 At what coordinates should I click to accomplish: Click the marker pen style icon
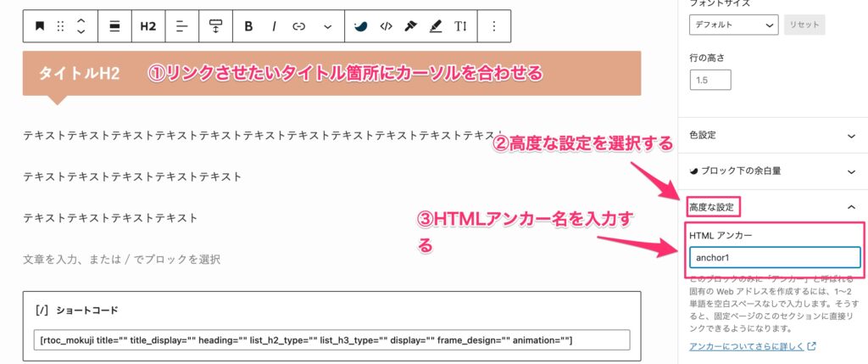[410, 26]
